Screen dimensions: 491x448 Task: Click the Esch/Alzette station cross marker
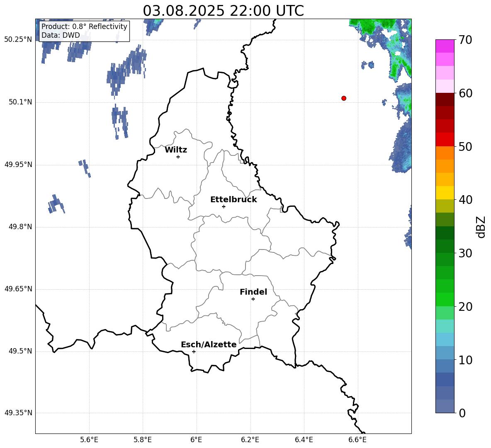pyautogui.click(x=194, y=351)
